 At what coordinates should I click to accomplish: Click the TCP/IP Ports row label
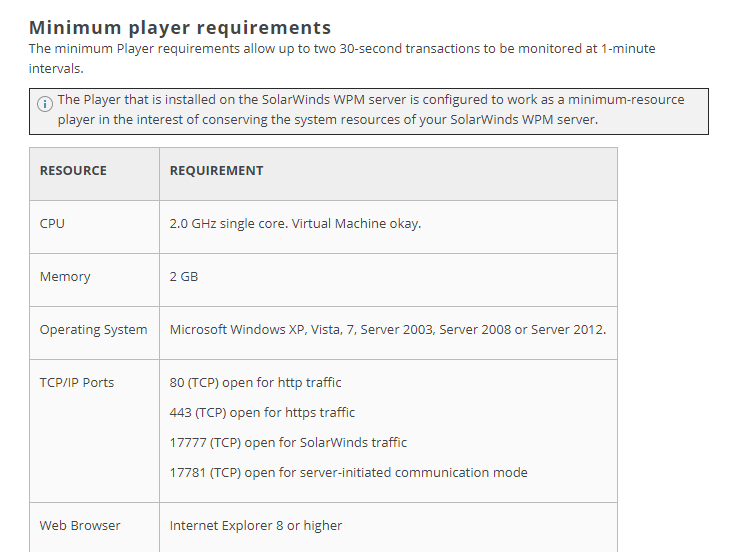click(77, 383)
